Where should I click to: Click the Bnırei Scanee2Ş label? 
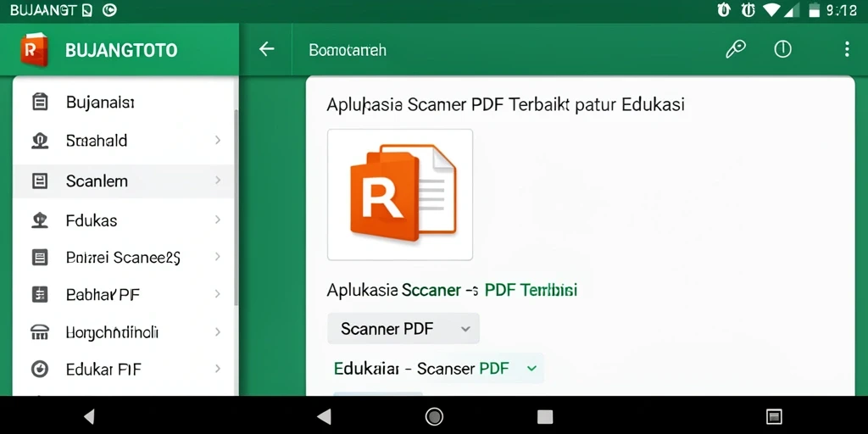click(x=123, y=258)
